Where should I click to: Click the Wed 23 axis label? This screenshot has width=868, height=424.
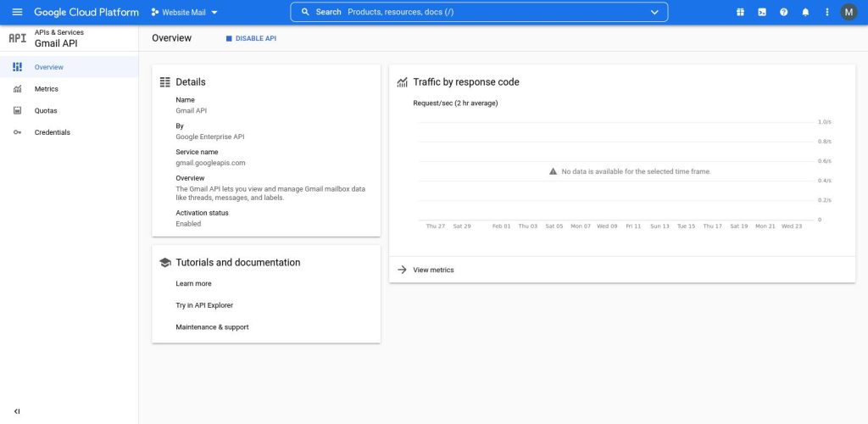792,226
